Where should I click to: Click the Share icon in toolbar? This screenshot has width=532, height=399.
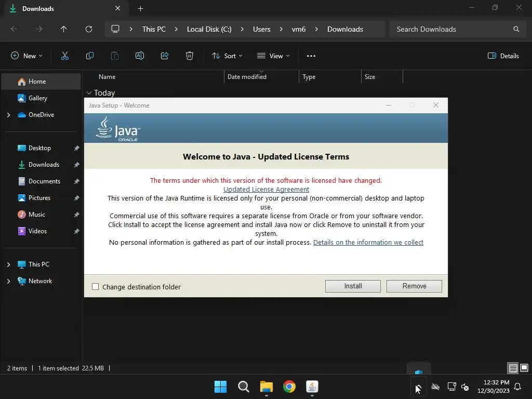click(165, 56)
